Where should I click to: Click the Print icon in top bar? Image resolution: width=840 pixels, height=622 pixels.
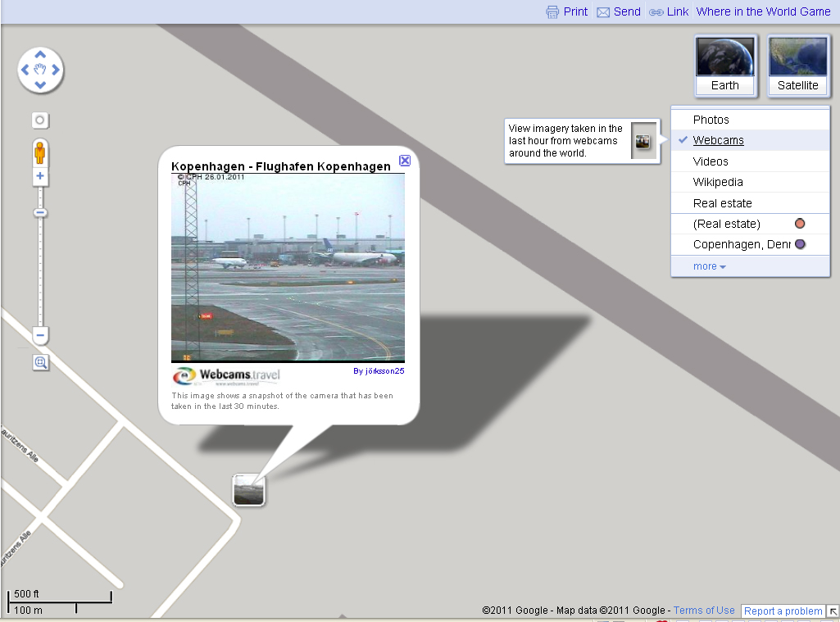click(x=553, y=12)
